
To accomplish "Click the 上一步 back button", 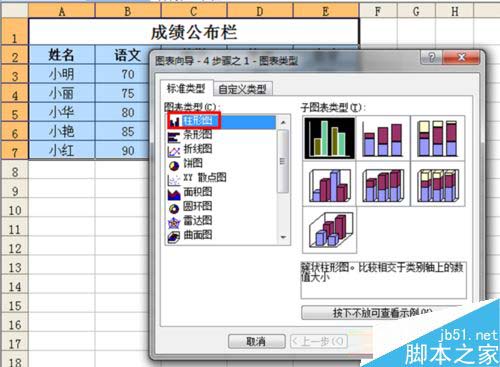I will point(319,341).
